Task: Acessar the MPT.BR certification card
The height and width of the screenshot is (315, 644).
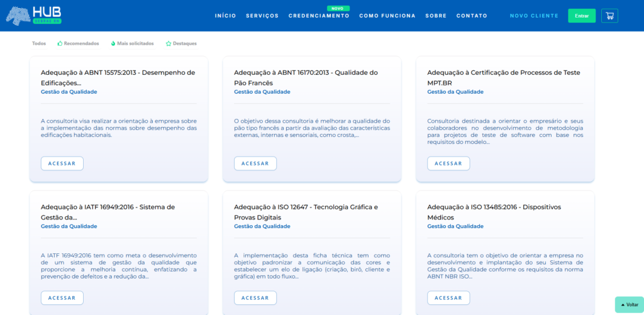Action: tap(448, 163)
